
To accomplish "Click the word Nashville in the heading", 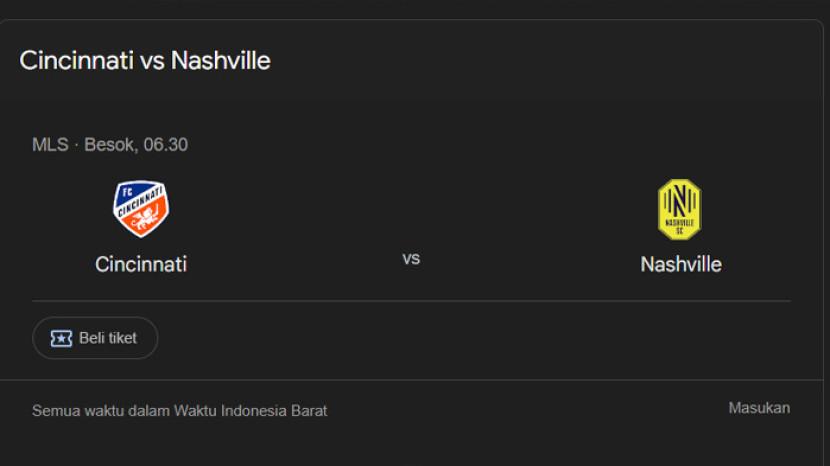I will (x=221, y=60).
